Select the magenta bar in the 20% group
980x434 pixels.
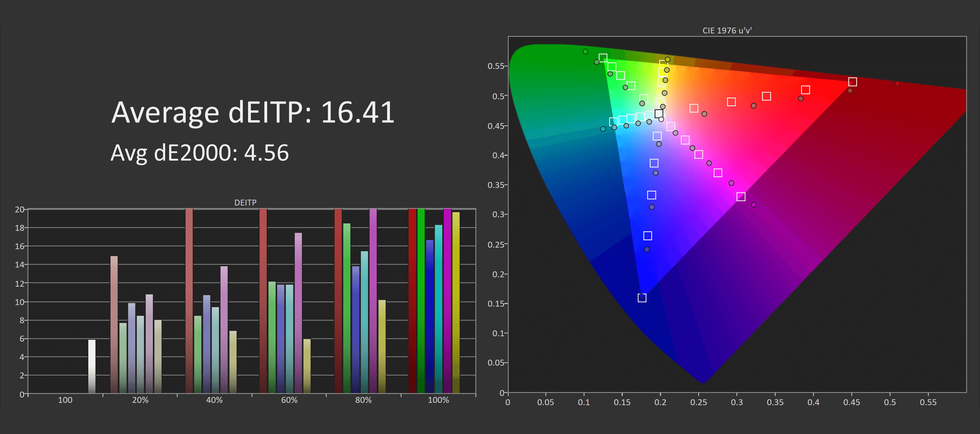pyautogui.click(x=149, y=343)
